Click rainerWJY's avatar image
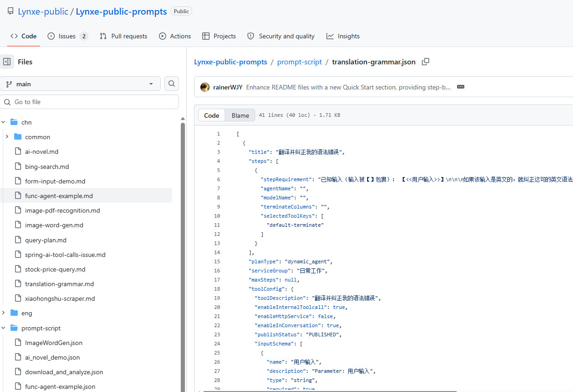This screenshot has height=392, width=573. (x=205, y=87)
